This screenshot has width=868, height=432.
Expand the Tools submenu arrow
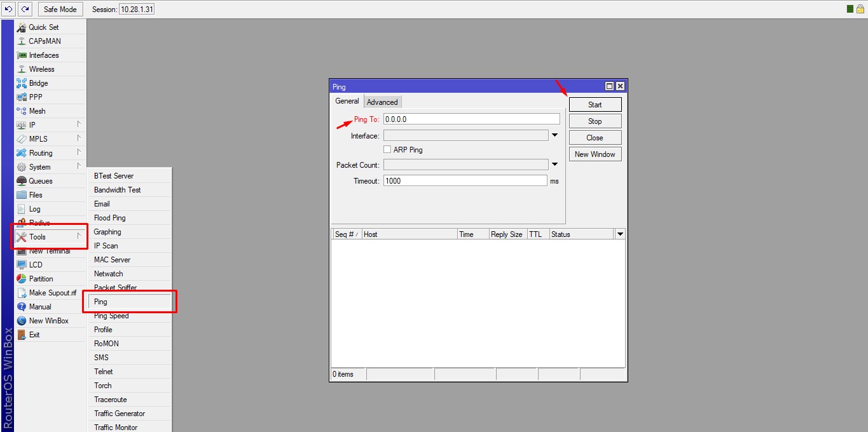pos(79,237)
